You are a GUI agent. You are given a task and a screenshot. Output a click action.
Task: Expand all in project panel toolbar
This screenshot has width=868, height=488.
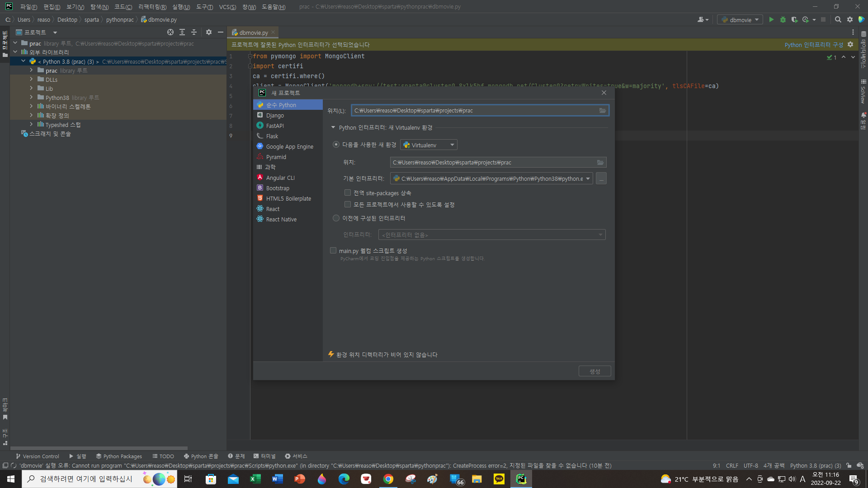tap(182, 32)
